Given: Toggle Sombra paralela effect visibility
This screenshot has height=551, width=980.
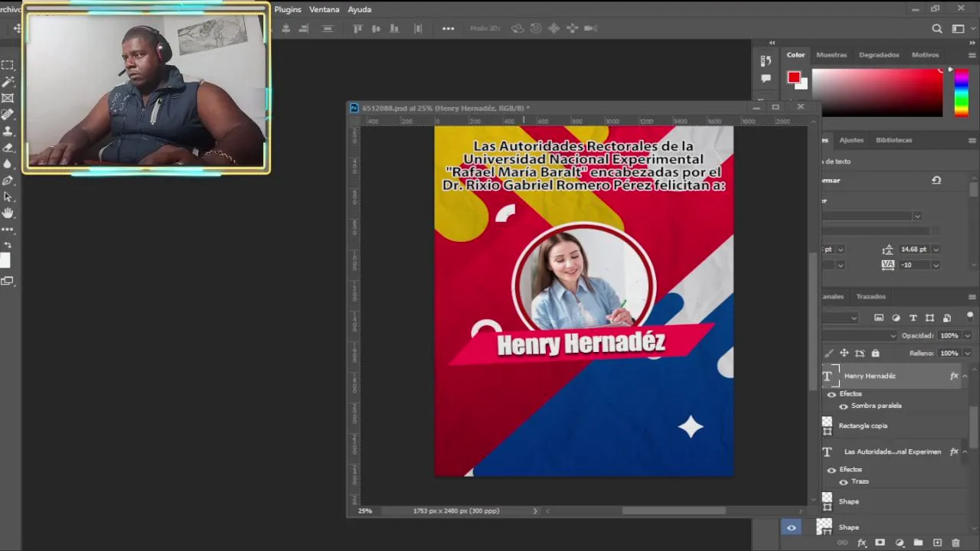Looking at the screenshot, I should 844,406.
